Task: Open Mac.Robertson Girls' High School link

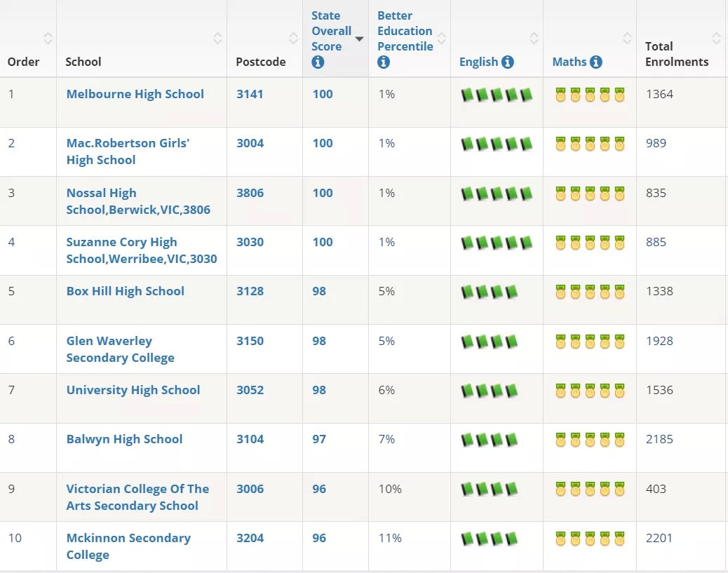Action: coord(128,151)
